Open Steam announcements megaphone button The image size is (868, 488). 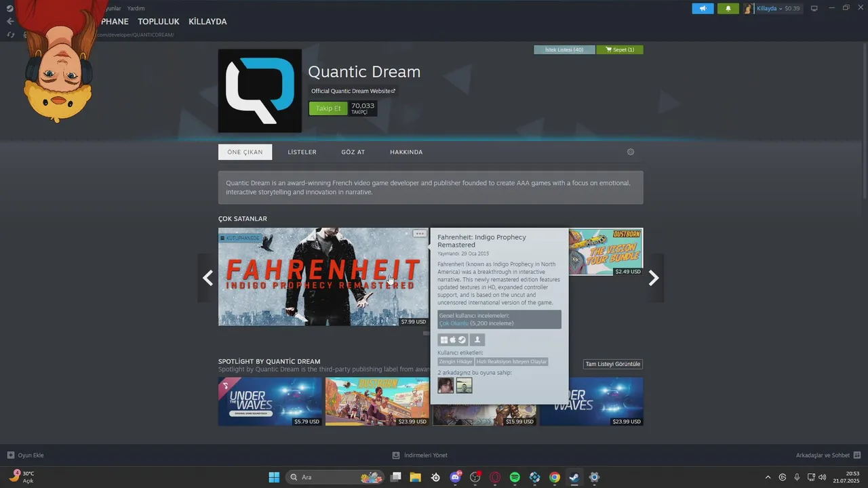703,8
